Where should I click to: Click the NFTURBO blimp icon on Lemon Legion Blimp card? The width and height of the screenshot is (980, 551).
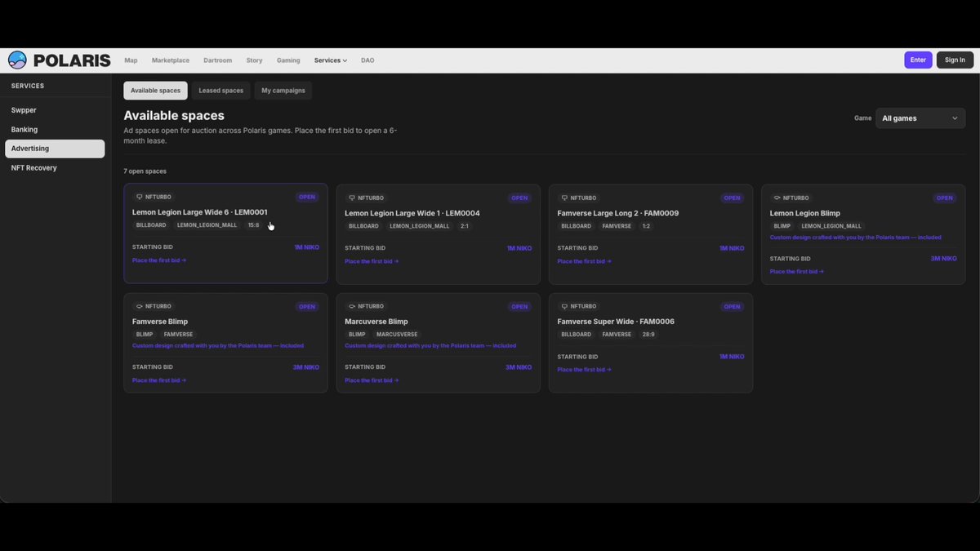777,198
